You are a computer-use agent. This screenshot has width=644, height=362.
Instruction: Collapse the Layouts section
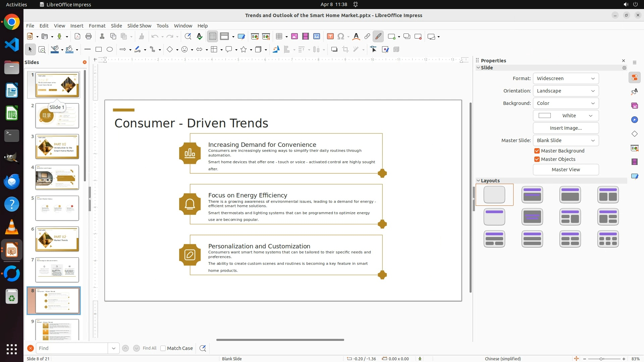(x=478, y=181)
